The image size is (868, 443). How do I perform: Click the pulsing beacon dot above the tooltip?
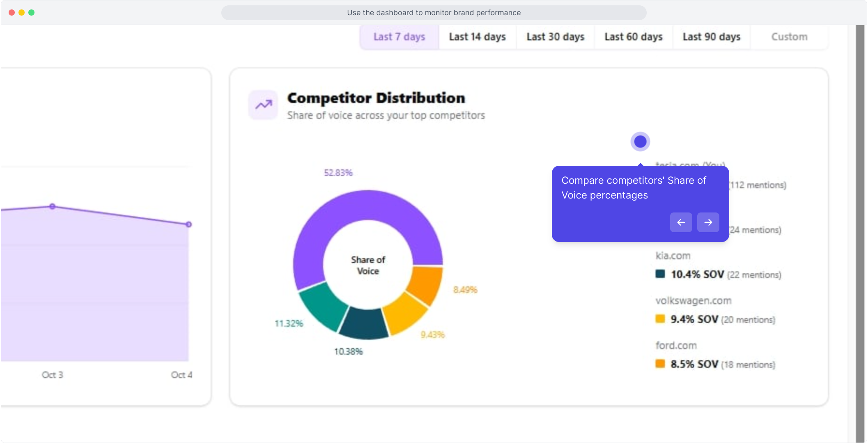(640, 141)
